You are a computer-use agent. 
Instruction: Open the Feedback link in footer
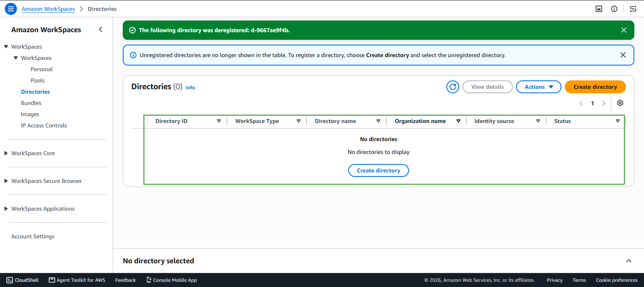pyautogui.click(x=126, y=280)
